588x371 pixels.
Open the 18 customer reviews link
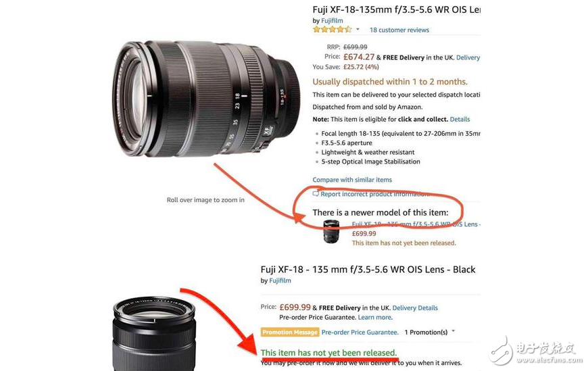[399, 30]
